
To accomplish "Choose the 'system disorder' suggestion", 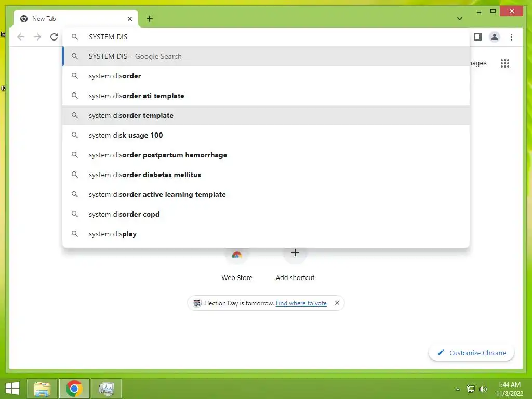I will [x=267, y=76].
